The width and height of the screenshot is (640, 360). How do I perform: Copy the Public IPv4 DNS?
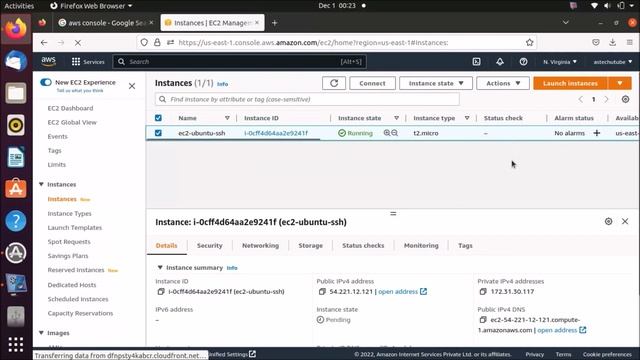483,320
